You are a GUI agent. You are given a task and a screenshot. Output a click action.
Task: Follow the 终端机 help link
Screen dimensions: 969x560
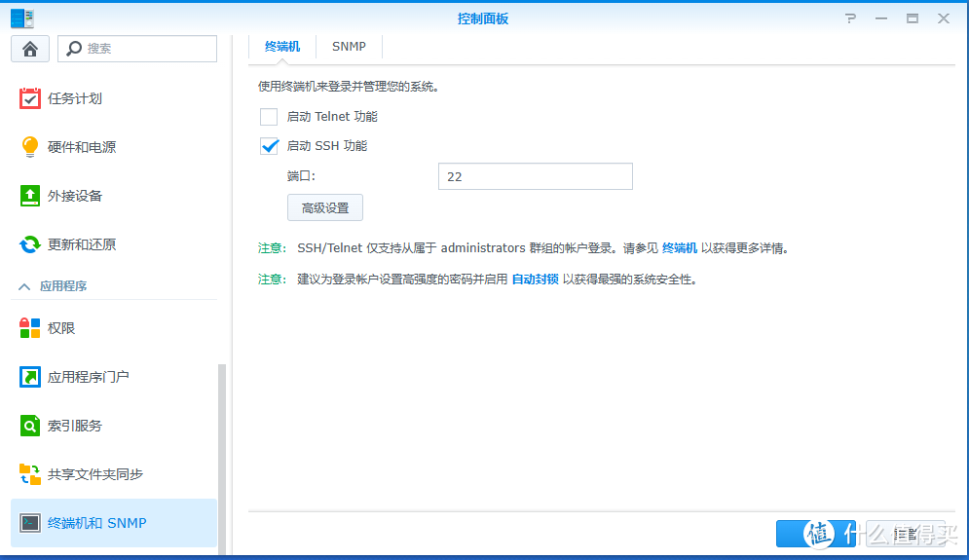(x=679, y=247)
